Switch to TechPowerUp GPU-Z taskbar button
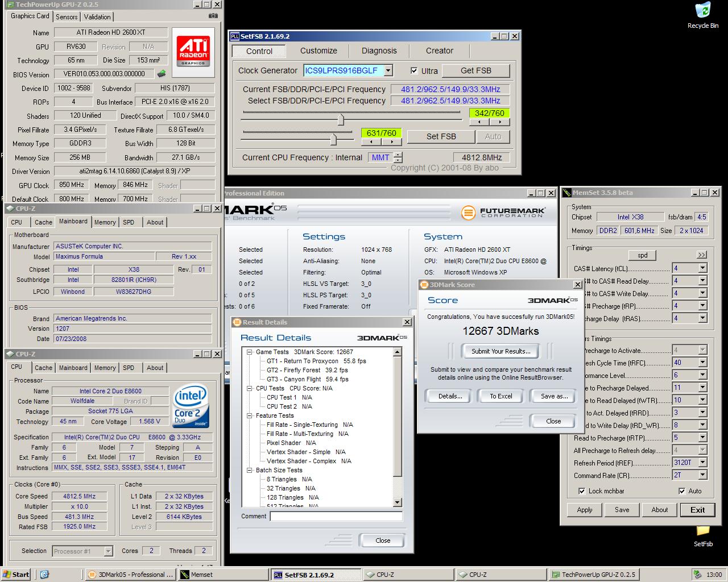728x582 pixels. click(x=593, y=575)
